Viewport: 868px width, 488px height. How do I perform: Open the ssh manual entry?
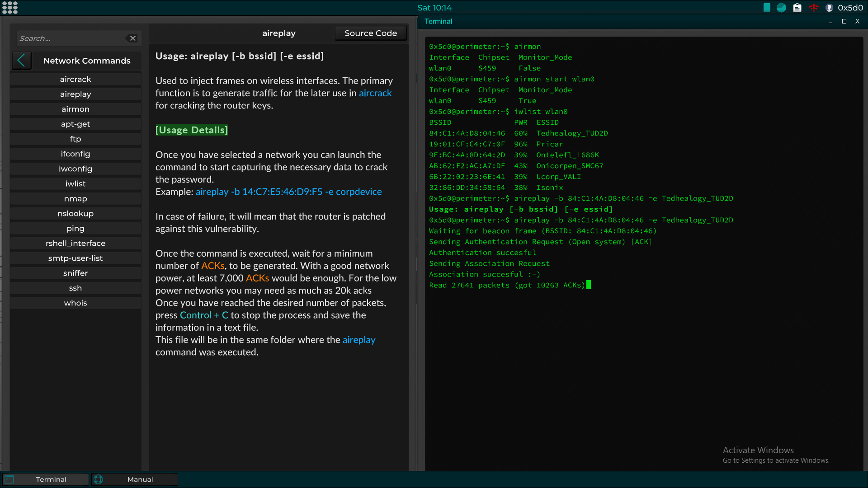tap(75, 288)
